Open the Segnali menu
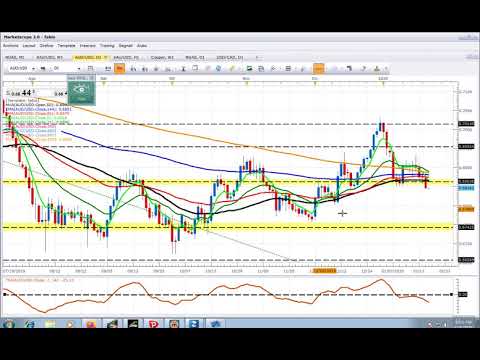This screenshot has width=480, height=360. pos(126,46)
